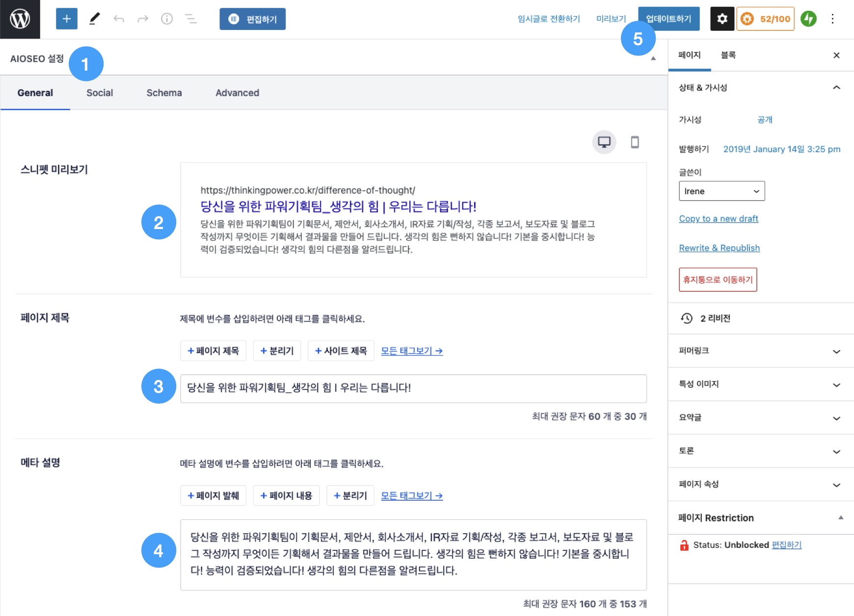
Task: Undo the last change
Action: pyautogui.click(x=118, y=19)
